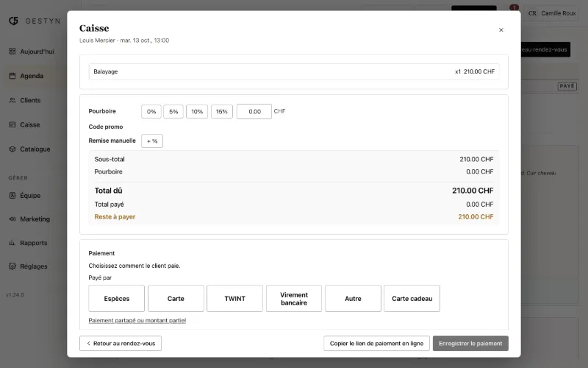Select 15% tip option
The height and width of the screenshot is (368, 588).
(x=222, y=112)
